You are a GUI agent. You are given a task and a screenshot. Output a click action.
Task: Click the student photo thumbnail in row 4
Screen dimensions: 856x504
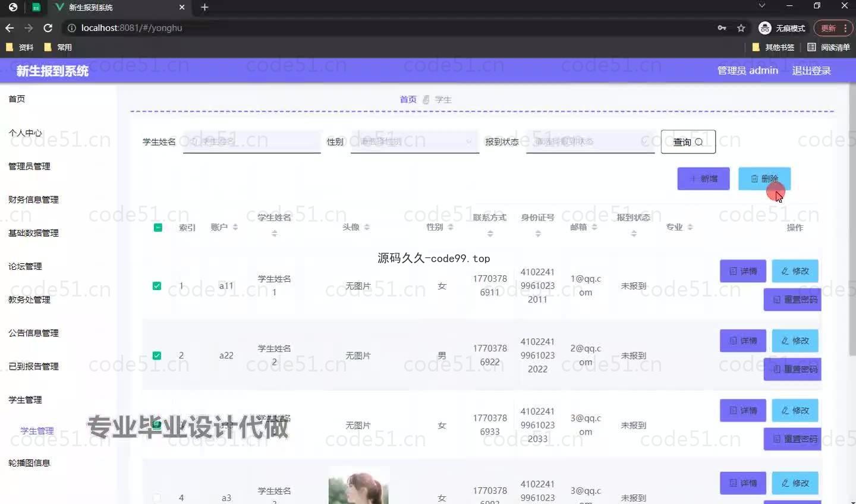(x=358, y=485)
